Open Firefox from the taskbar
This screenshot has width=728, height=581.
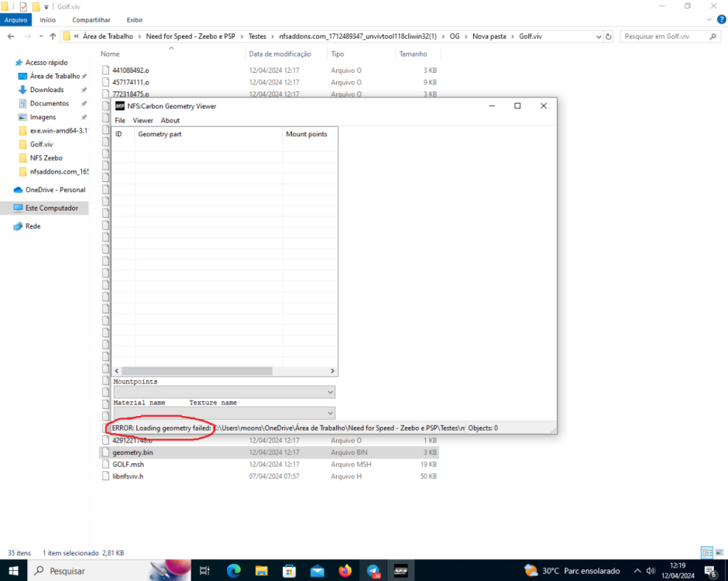pyautogui.click(x=345, y=571)
